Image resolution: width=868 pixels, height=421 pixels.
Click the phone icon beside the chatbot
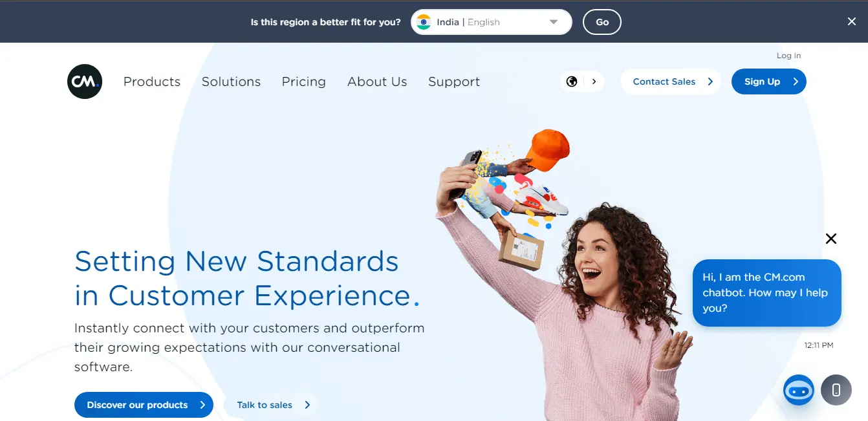[x=836, y=390]
